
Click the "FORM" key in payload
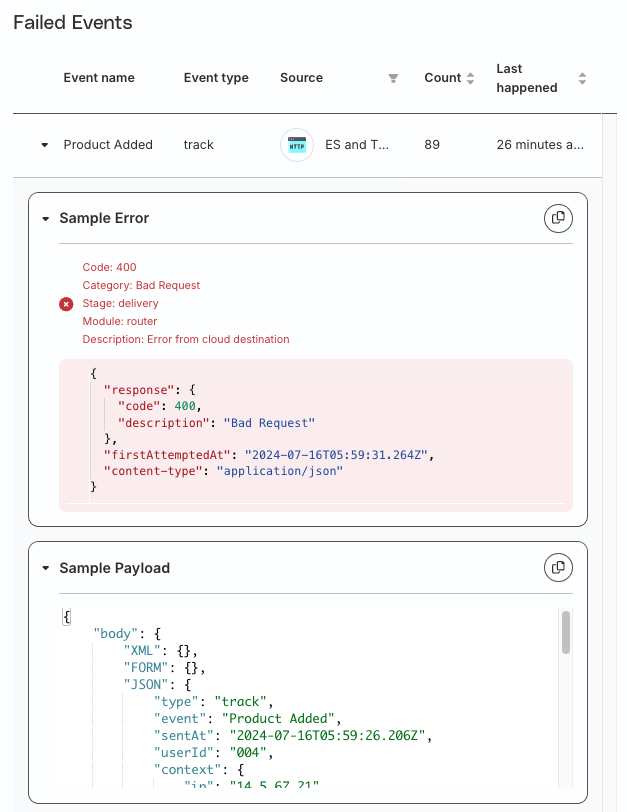146,668
